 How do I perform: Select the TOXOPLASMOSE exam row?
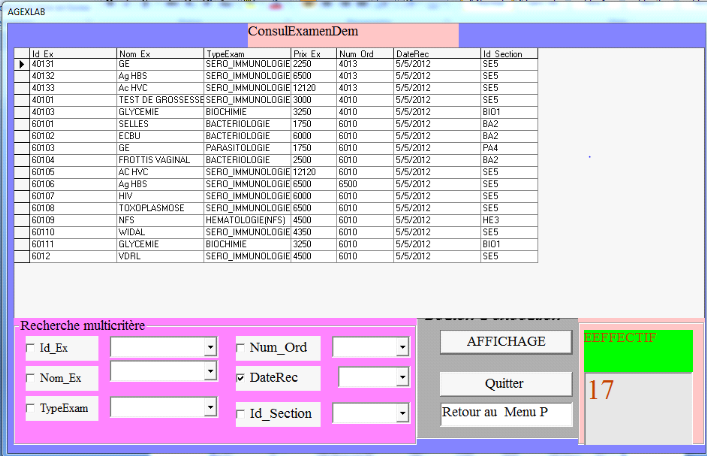[159, 208]
